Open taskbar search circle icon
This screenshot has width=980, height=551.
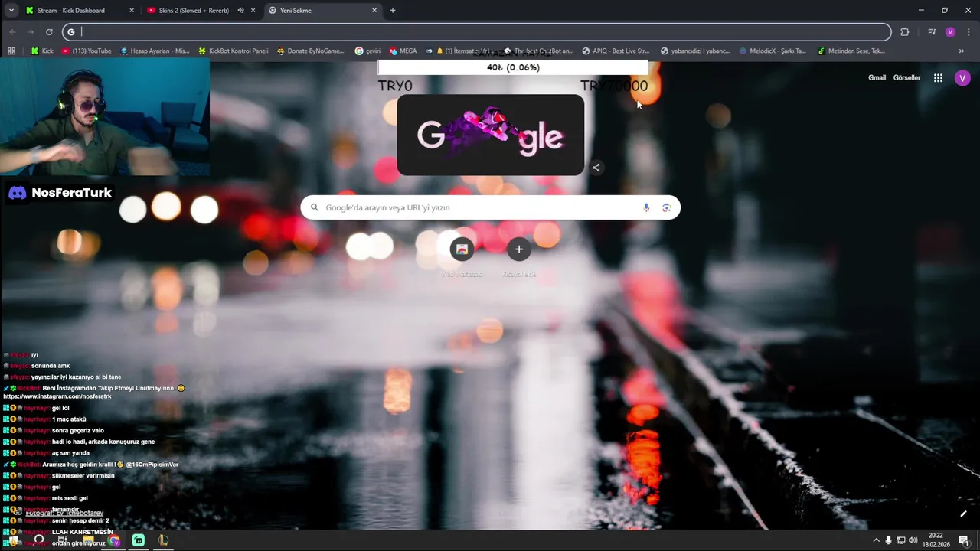(x=38, y=540)
